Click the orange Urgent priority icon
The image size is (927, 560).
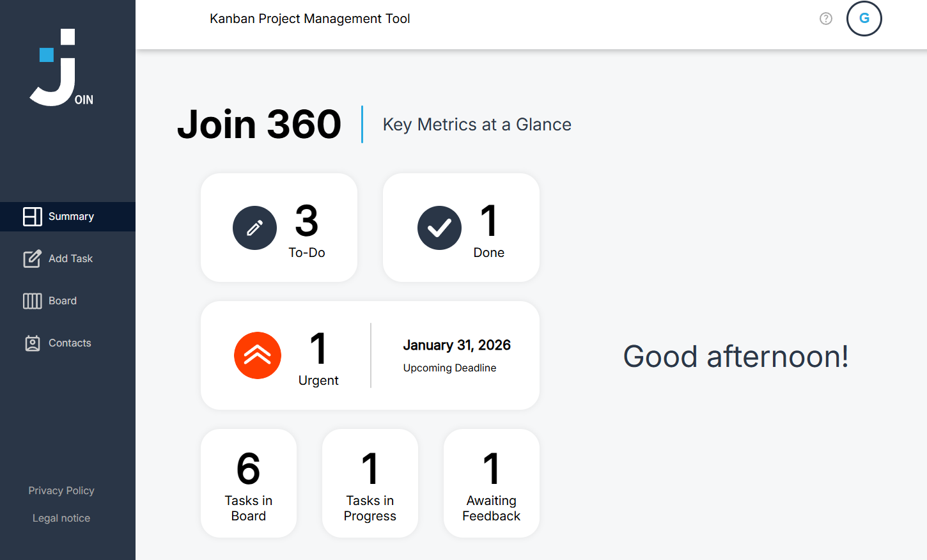258,355
